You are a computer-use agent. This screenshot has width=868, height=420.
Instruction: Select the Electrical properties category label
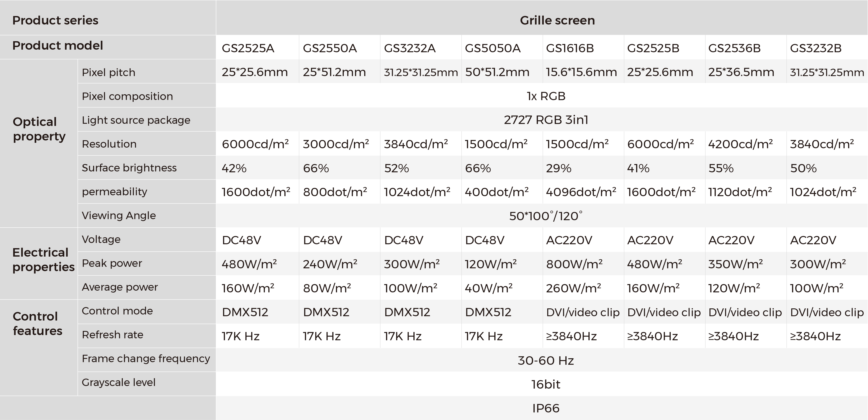pos(43,259)
